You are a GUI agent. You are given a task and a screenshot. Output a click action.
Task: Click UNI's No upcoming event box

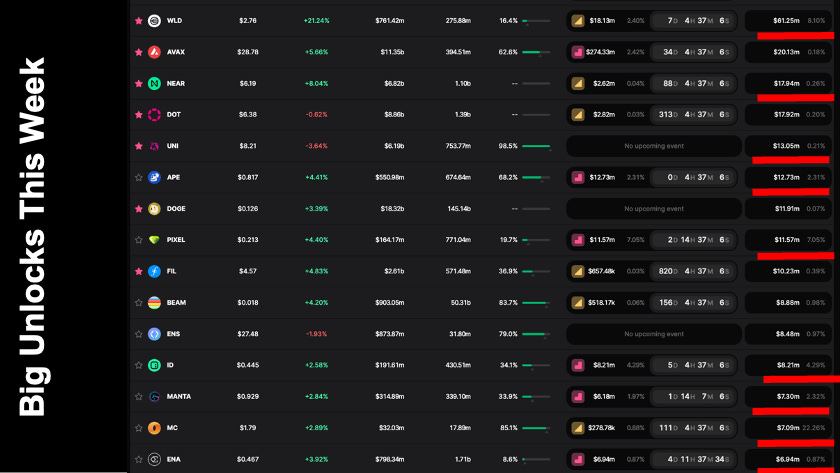pos(654,146)
